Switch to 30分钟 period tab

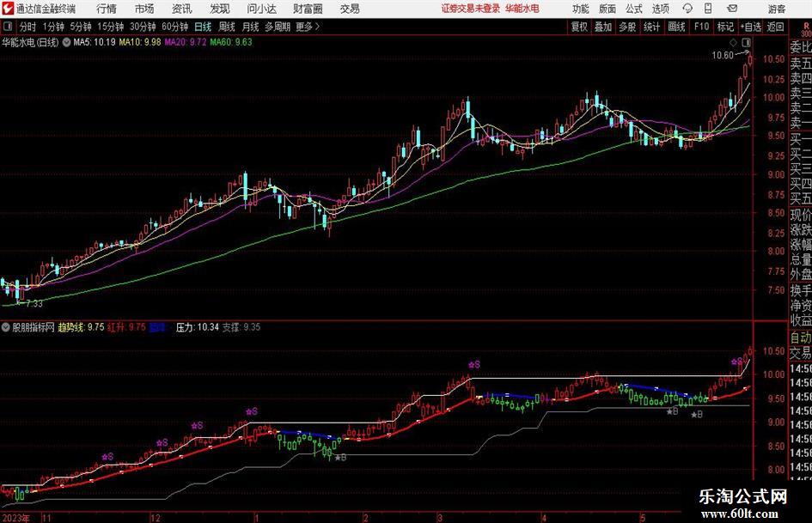click(x=143, y=27)
